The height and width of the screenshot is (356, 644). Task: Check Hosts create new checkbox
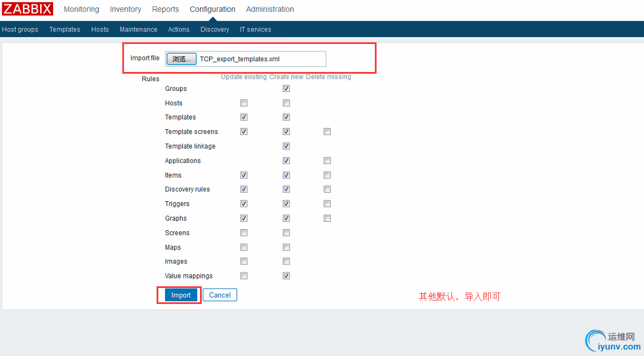pos(286,103)
